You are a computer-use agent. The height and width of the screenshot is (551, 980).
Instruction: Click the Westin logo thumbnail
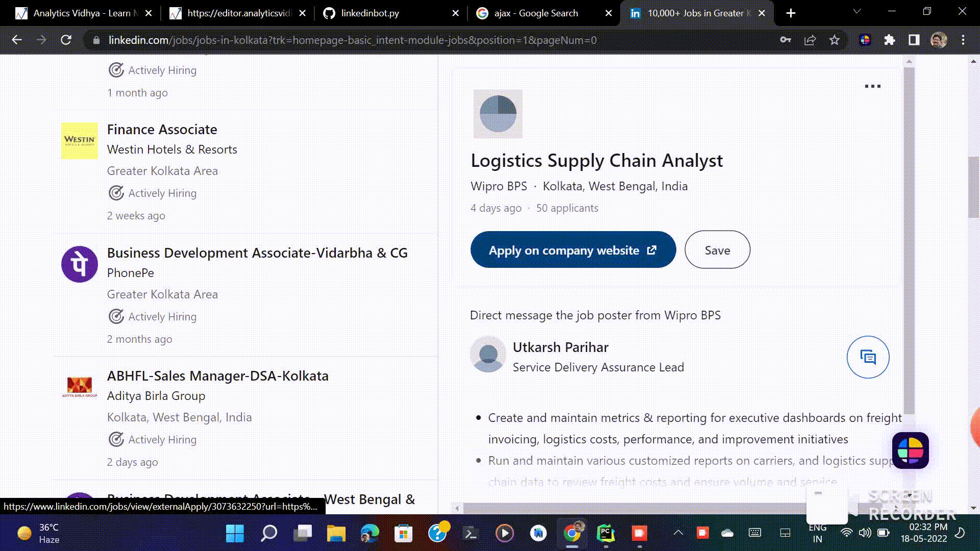tap(80, 141)
